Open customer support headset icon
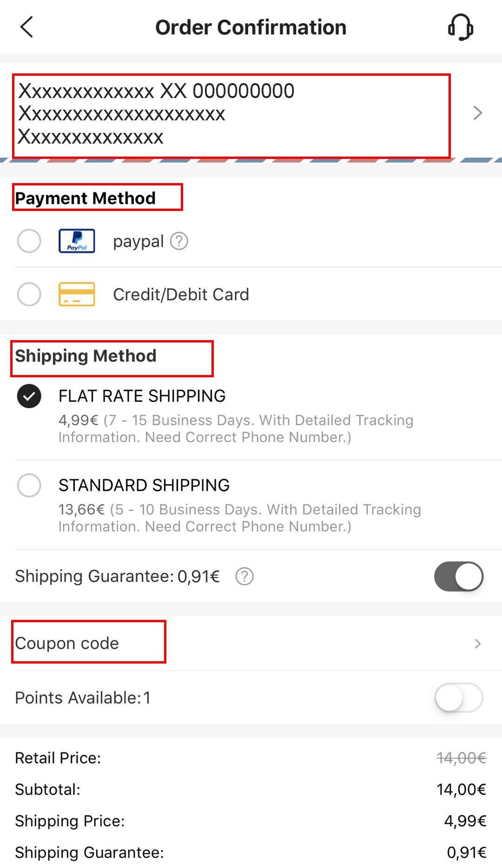Screen dimensions: 502x868 pos(460,27)
